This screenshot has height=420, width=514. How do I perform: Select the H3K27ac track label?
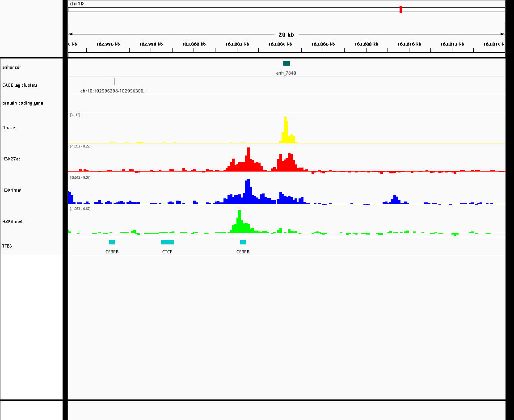tap(11, 159)
